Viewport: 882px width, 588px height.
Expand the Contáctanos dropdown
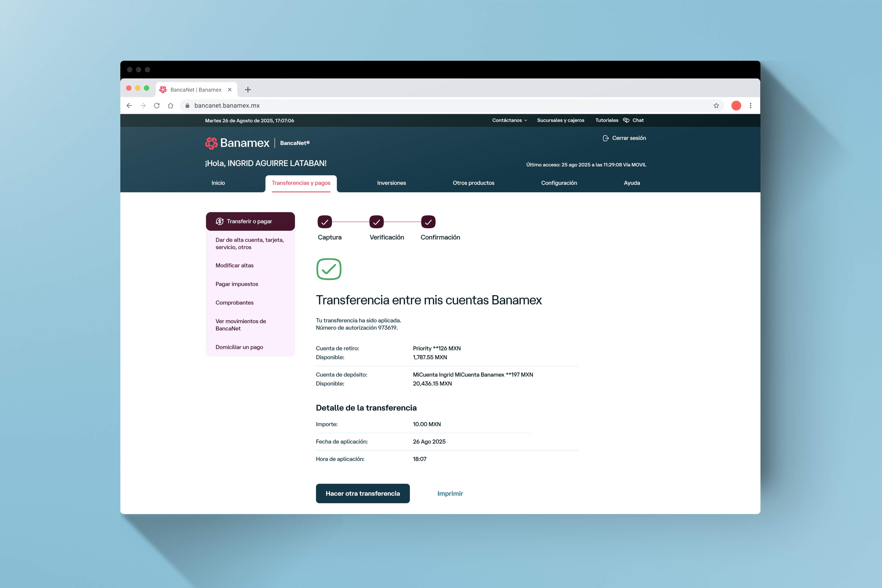point(509,120)
